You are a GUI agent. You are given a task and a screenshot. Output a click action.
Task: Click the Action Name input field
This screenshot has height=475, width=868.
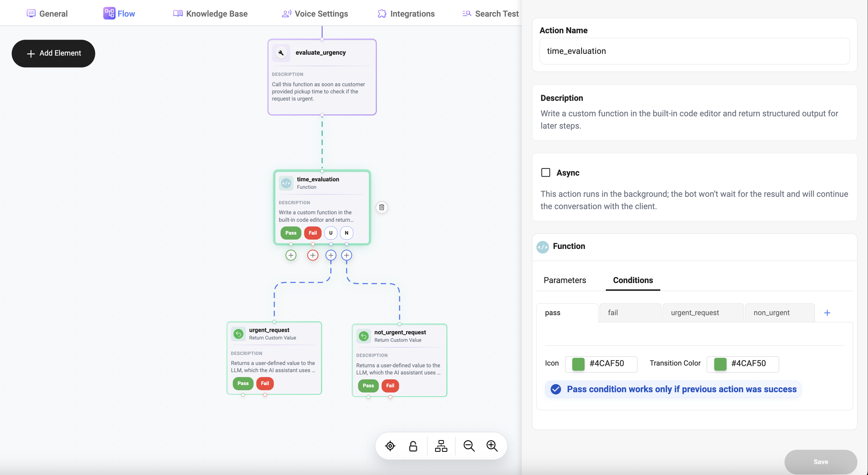[x=694, y=51]
